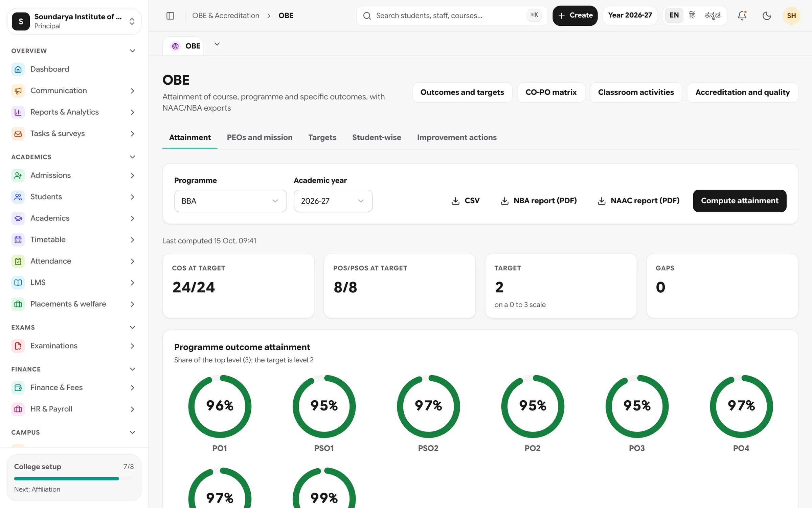Click the download icon beside CSV

click(x=455, y=201)
